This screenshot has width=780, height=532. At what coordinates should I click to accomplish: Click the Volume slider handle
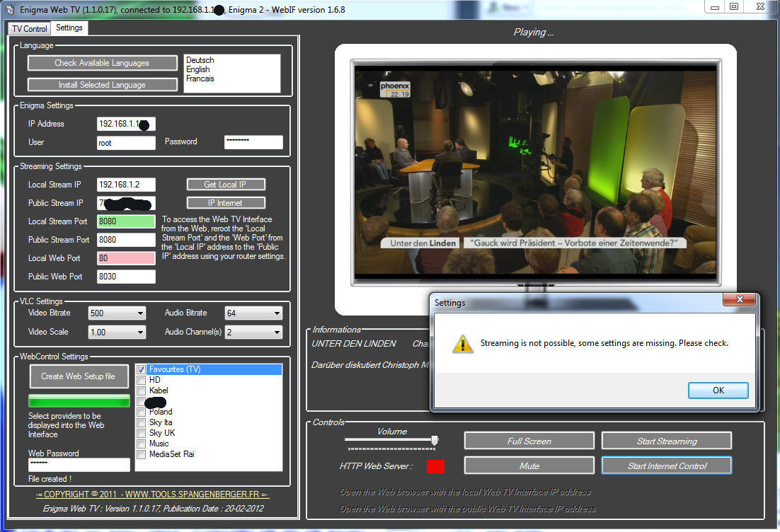pyautogui.click(x=435, y=440)
